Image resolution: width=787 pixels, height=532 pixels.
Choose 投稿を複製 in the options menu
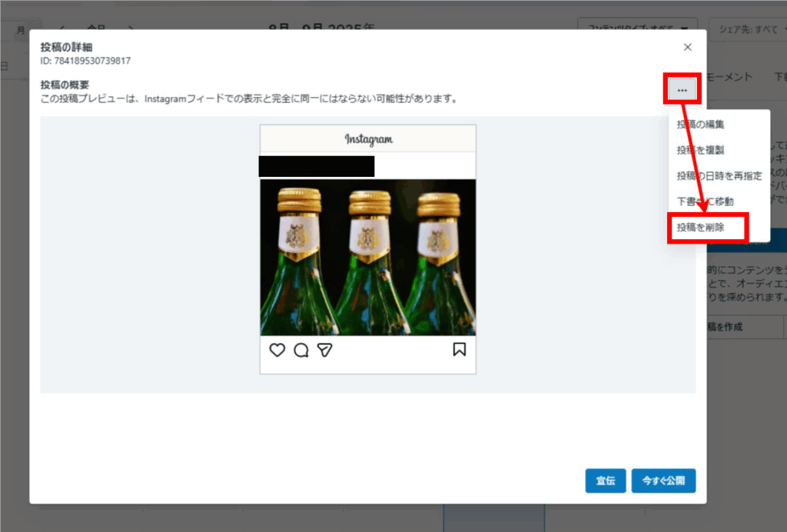(699, 150)
